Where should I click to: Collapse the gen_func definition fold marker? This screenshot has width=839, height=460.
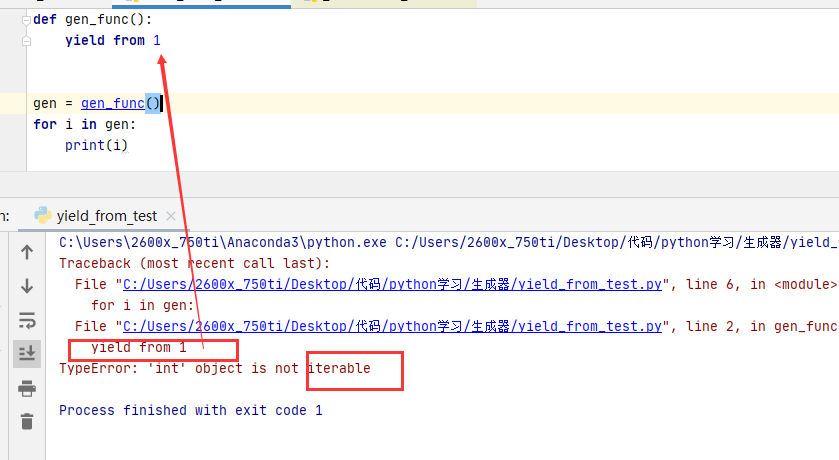pos(26,20)
